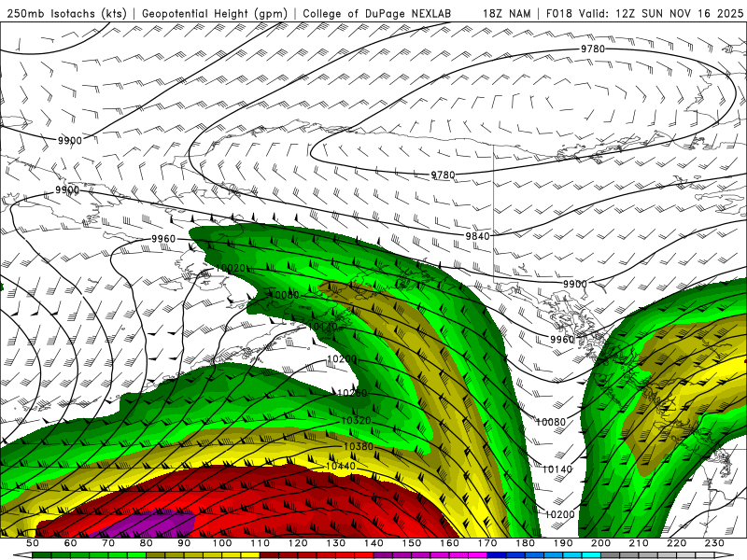Viewport: 747px width, 560px height.
Task: Click the 100 knot value on color scale
Action: [x=222, y=543]
